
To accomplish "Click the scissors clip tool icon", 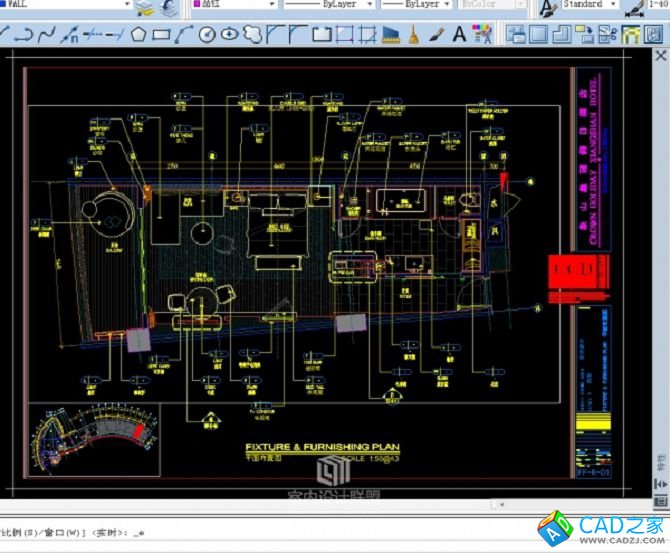I will coord(607,35).
